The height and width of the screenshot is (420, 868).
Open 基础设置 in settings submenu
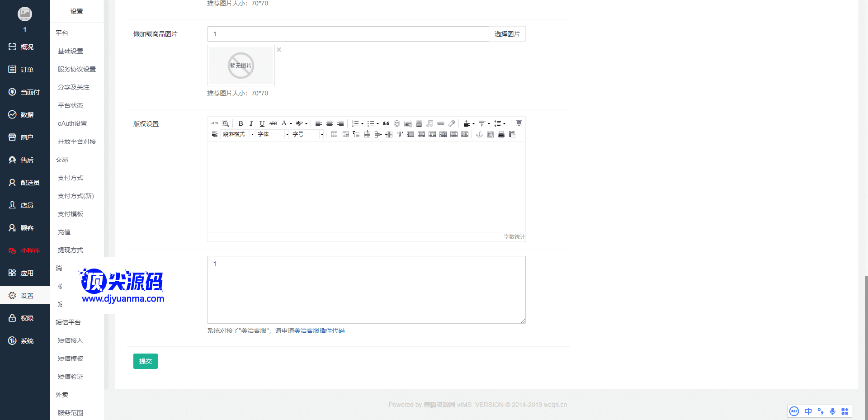[71, 51]
